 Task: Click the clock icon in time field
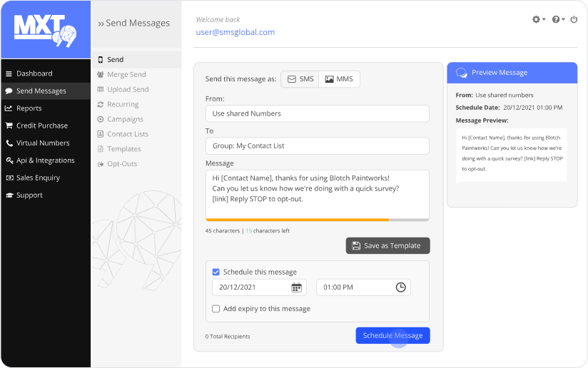(400, 287)
